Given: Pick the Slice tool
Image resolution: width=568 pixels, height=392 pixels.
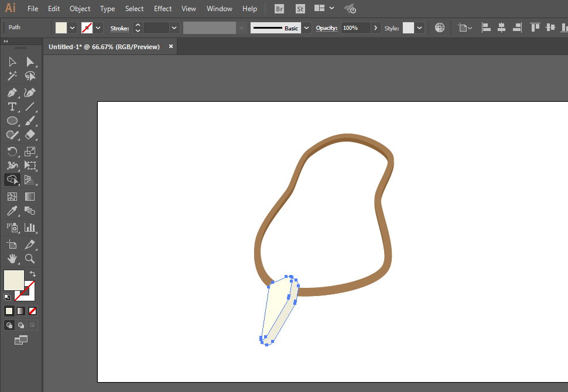Looking at the screenshot, I should [x=30, y=245].
